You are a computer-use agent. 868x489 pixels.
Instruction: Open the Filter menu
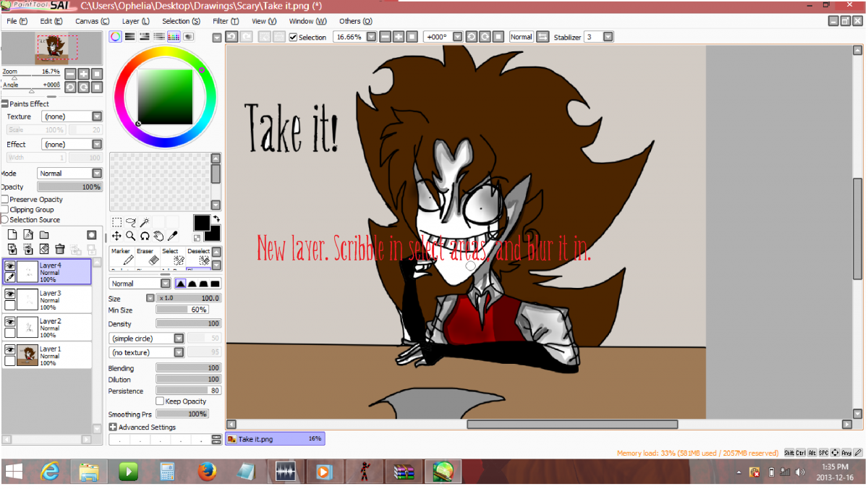[x=225, y=21]
